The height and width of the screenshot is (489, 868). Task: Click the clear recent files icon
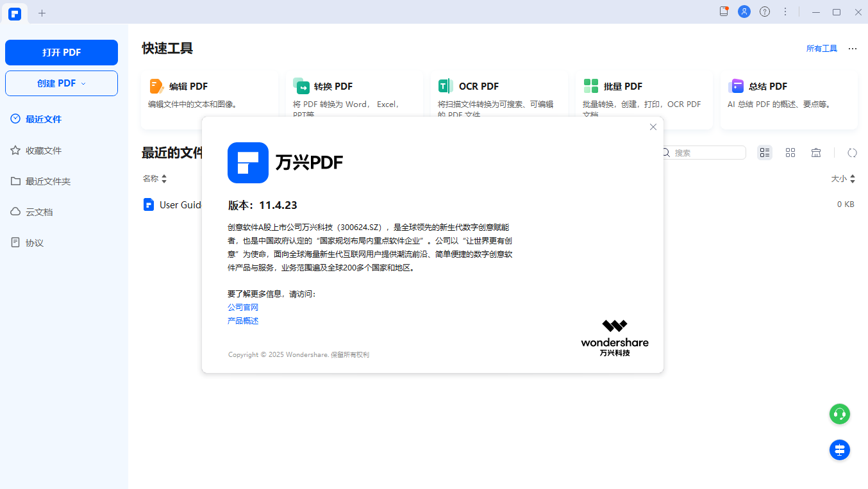[x=816, y=153]
